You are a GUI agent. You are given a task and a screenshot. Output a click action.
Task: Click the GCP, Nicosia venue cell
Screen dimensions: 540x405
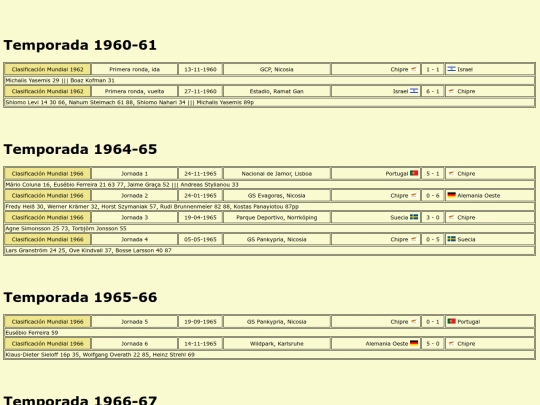pyautogui.click(x=277, y=69)
